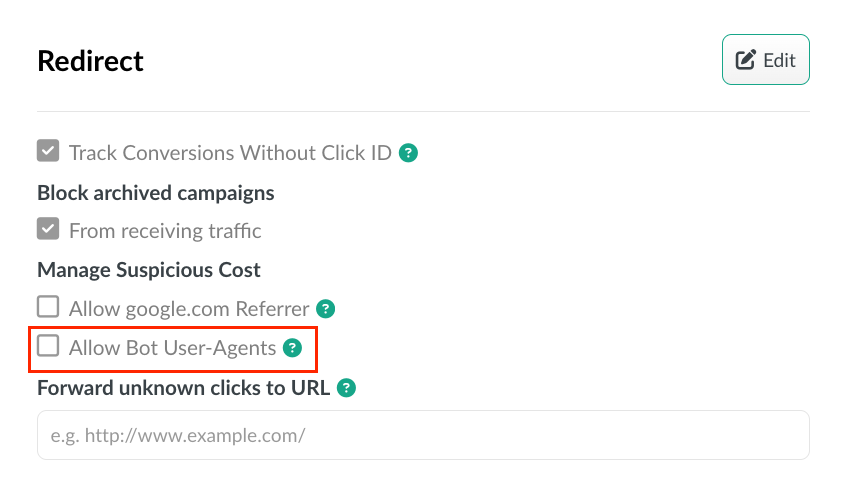Click the Block archived campaigns heading
This screenshot has height=480, width=848.
pos(156,193)
